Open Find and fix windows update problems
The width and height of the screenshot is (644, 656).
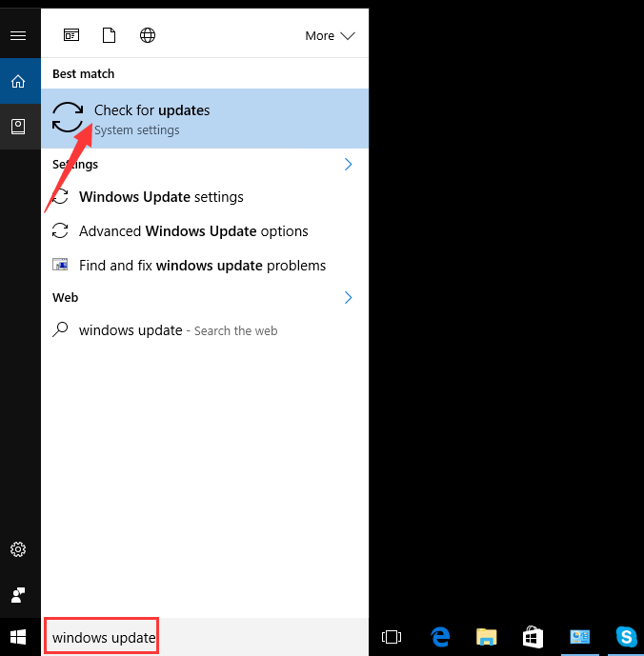202,266
